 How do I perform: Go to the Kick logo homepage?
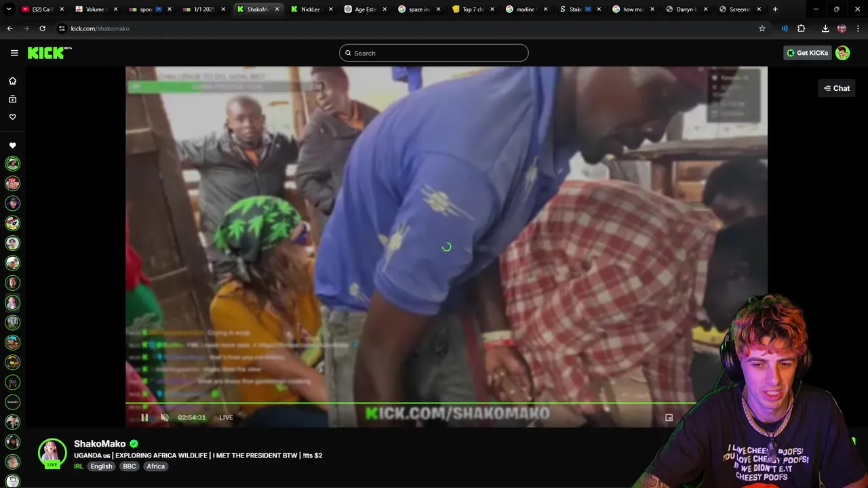(49, 53)
